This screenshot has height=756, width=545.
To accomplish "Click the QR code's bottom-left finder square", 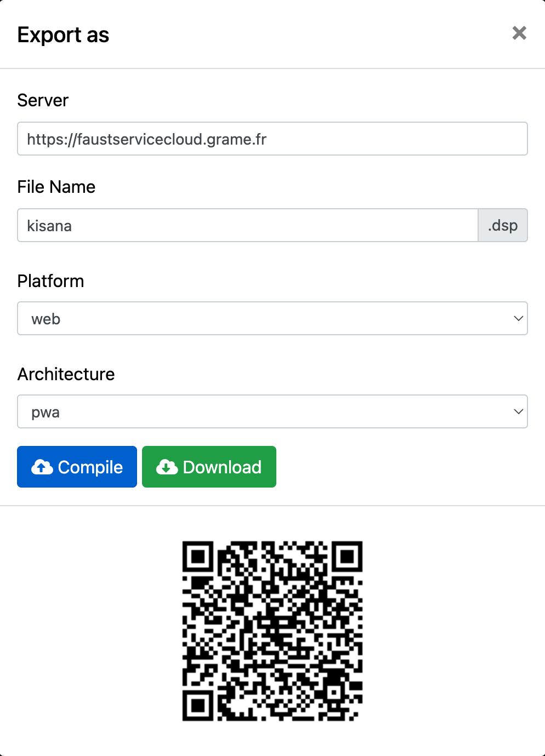I will [198, 706].
